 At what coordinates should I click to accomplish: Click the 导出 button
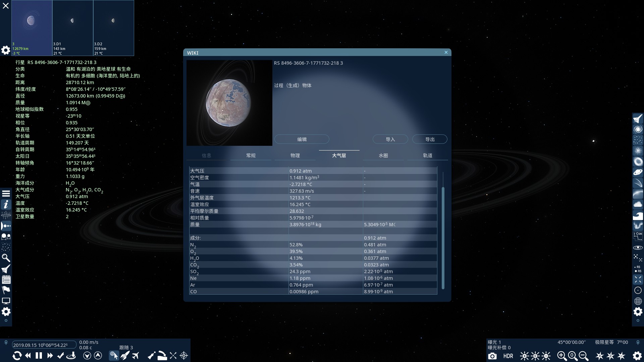click(429, 139)
